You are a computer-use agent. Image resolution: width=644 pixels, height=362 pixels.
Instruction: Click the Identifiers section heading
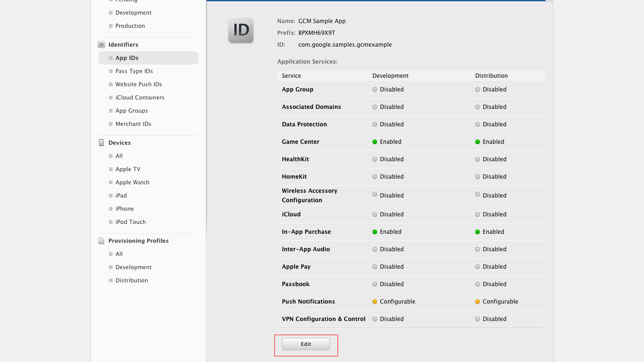coord(123,45)
